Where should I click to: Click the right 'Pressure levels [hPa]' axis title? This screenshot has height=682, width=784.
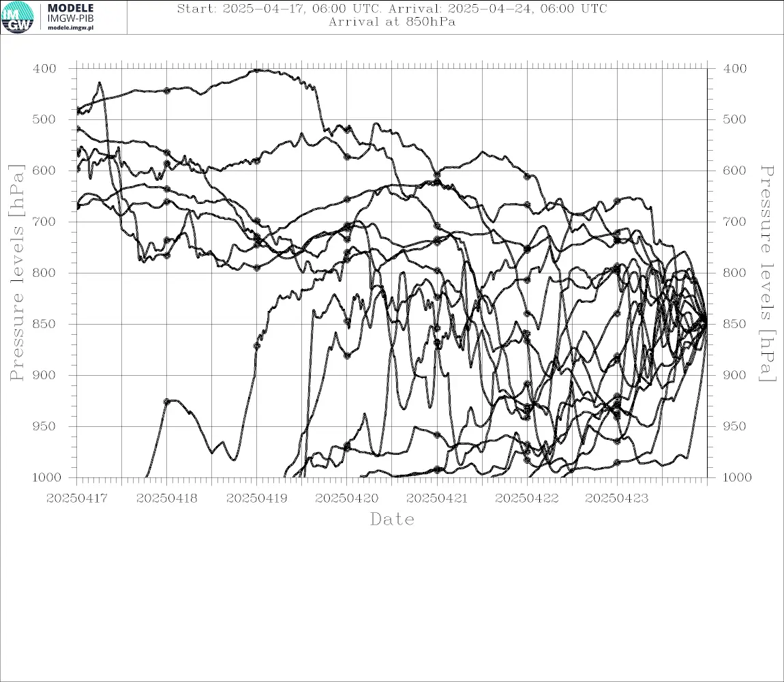coord(767,273)
